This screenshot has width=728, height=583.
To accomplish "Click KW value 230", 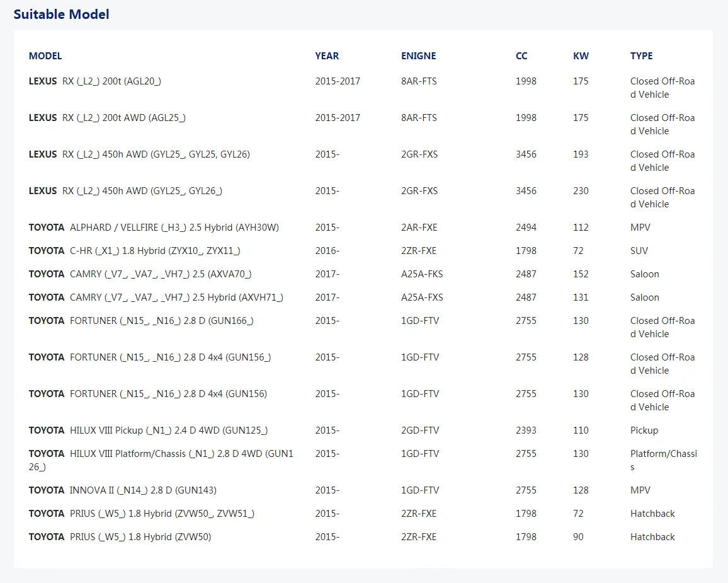I will 581,191.
